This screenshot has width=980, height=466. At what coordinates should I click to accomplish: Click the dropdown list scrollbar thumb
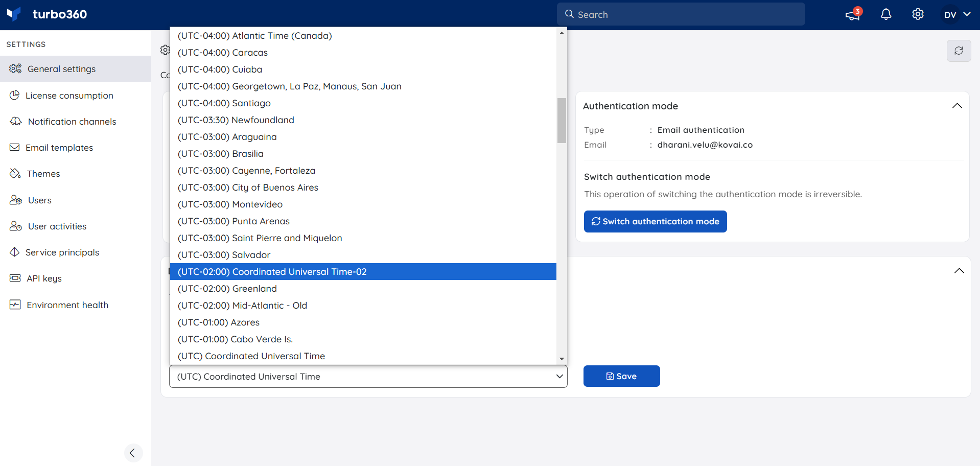(x=562, y=121)
